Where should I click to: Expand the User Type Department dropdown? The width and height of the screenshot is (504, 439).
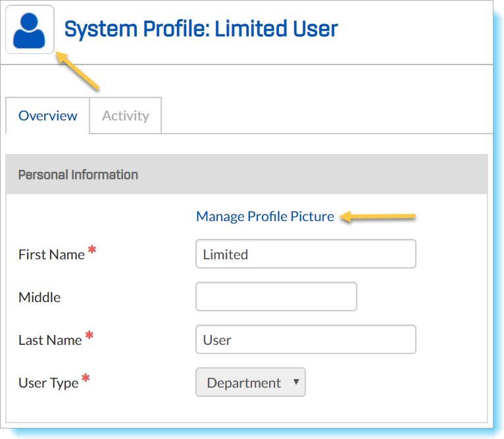251,382
